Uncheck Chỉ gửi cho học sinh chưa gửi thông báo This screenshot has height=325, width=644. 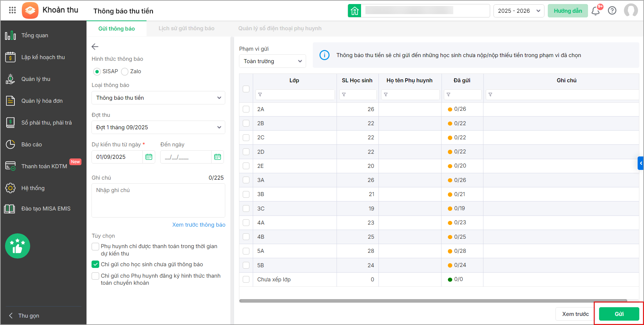[96, 264]
